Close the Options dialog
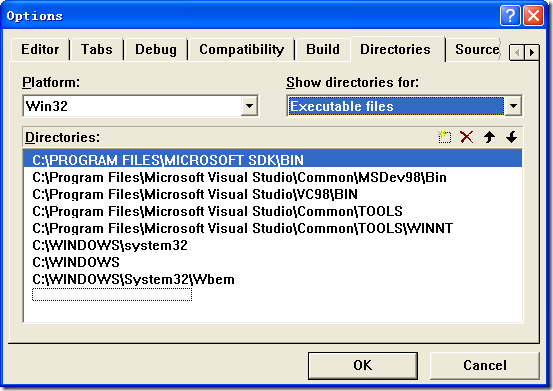Image resolution: width=553 pixels, height=391 pixels. 533,16
